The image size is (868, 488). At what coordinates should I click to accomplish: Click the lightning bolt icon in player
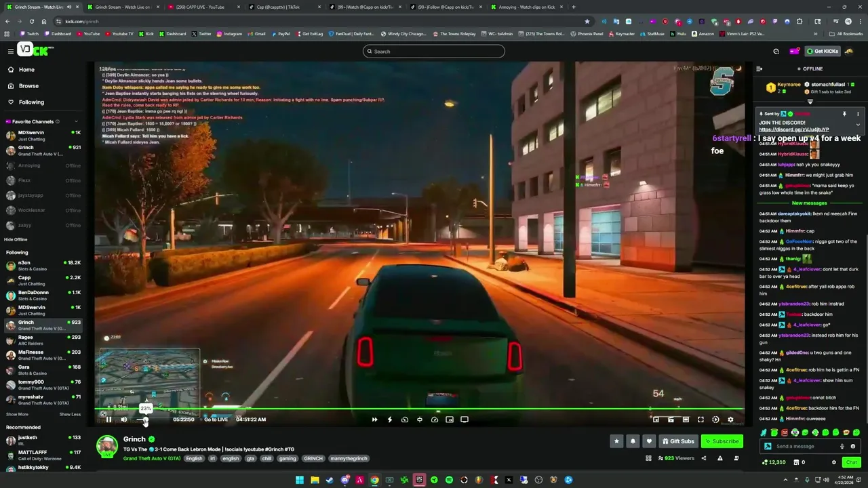coord(389,420)
